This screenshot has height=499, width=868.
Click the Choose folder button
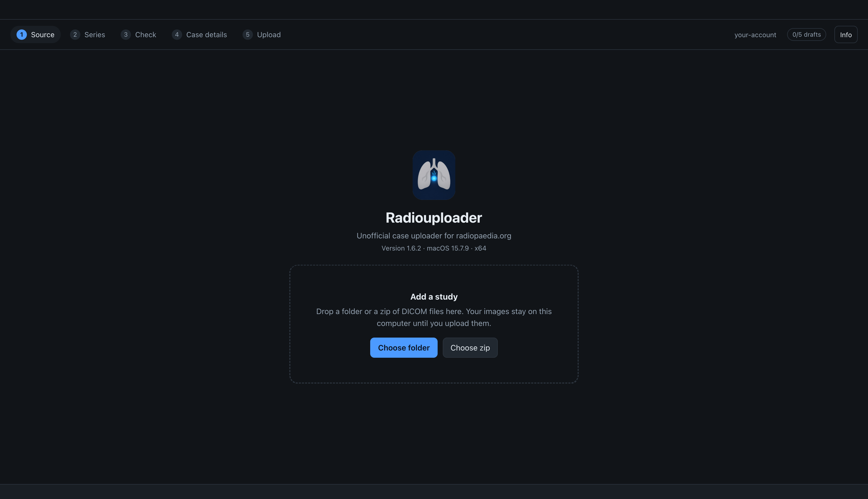(x=404, y=348)
